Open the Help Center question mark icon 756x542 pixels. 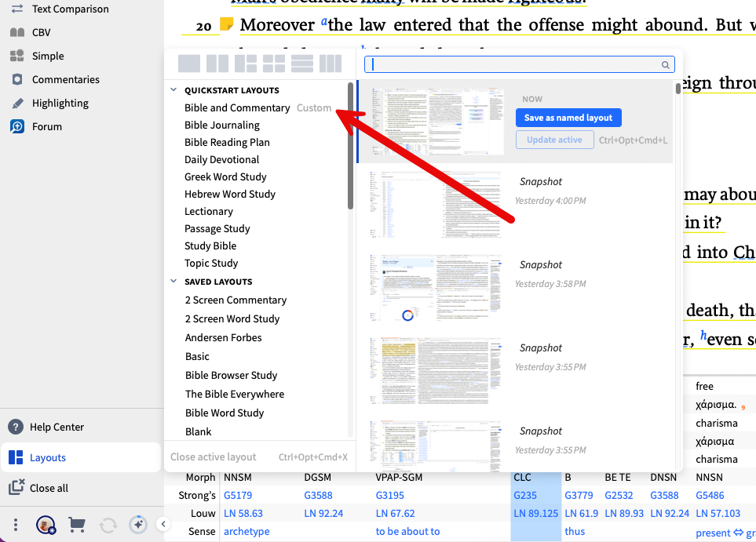point(16,427)
